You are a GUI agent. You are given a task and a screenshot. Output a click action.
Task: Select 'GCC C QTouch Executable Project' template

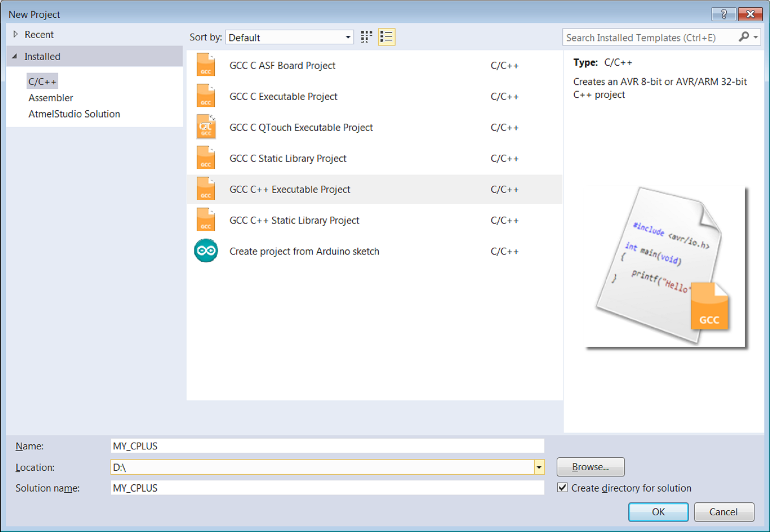374,127
